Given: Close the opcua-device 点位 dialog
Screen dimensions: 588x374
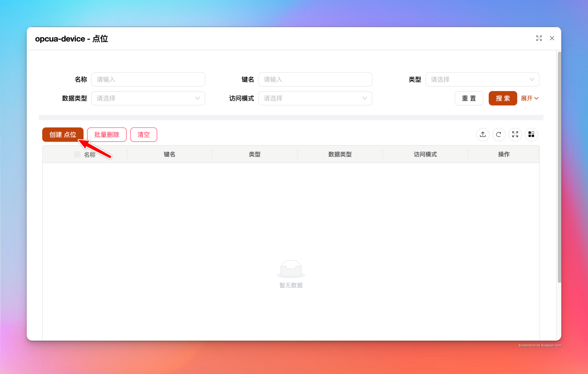Looking at the screenshot, I should click(552, 38).
